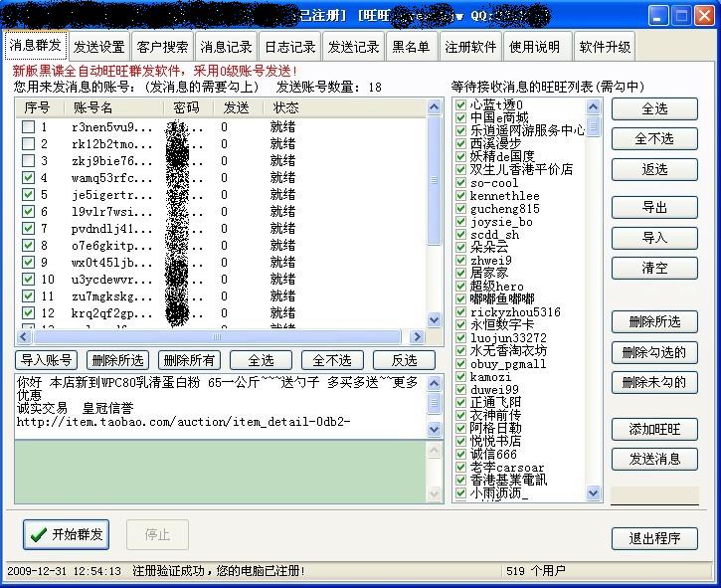This screenshot has width=721, height=588.
Task: Uncheck account row 5 je5igertr
Action: tap(28, 195)
